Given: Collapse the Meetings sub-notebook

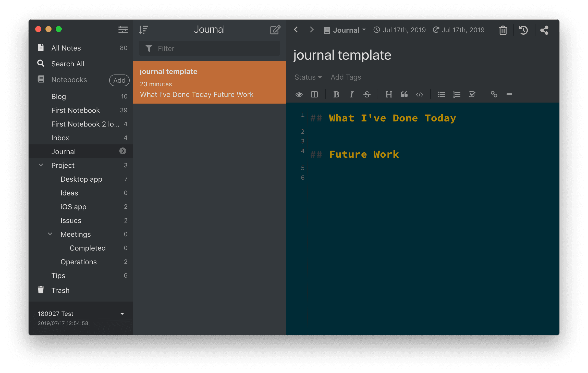Looking at the screenshot, I should (x=50, y=234).
